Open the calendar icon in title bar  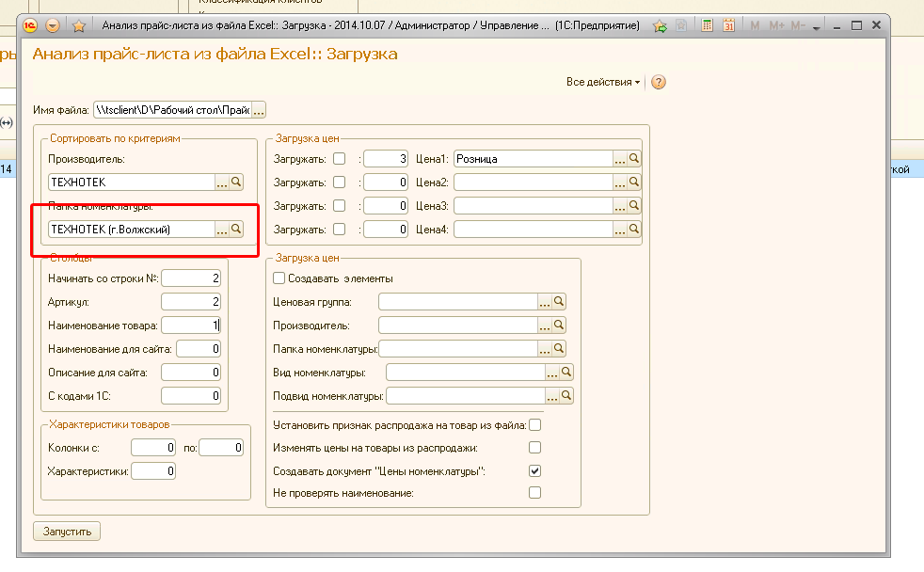pyautogui.click(x=729, y=25)
